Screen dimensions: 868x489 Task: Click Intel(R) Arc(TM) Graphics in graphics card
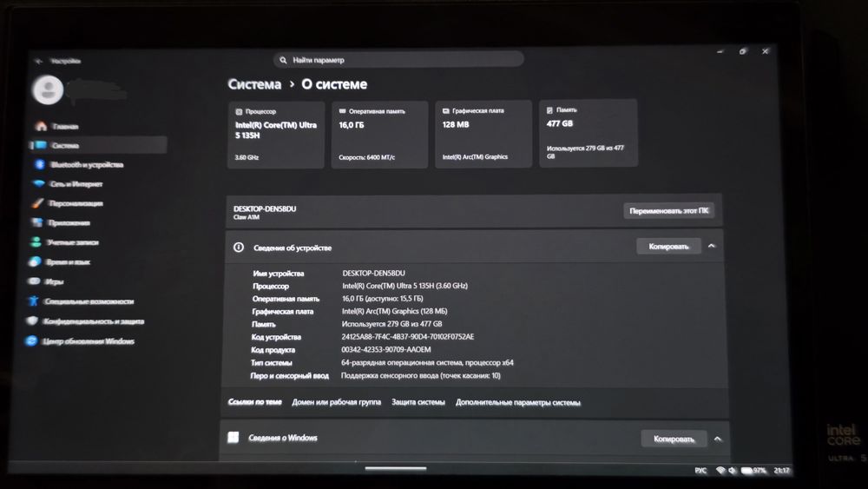[x=475, y=156]
